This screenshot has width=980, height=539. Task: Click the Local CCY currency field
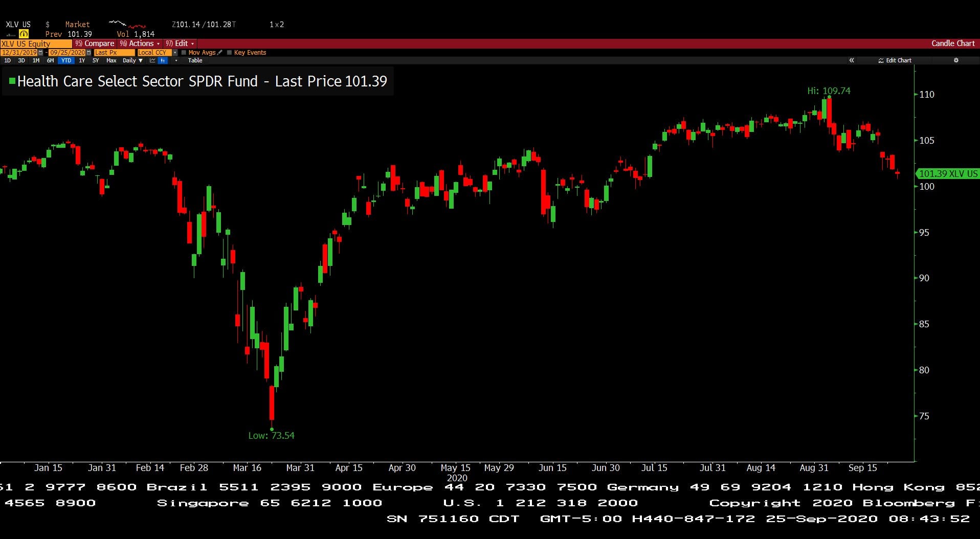(x=154, y=53)
